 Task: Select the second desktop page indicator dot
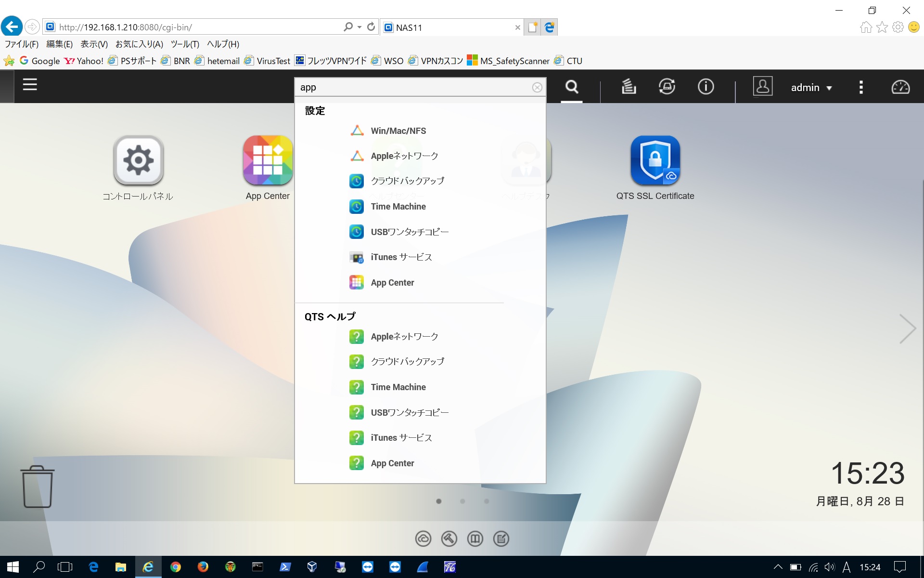pos(463,501)
